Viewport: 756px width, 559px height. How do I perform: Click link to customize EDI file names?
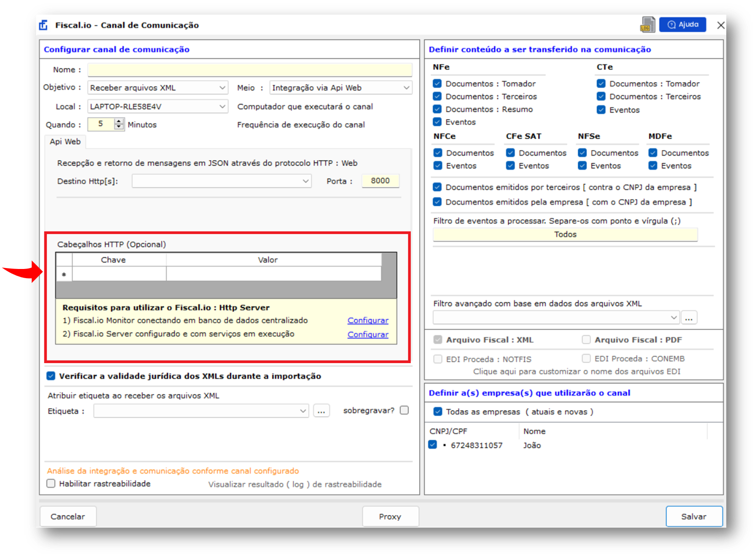point(577,371)
